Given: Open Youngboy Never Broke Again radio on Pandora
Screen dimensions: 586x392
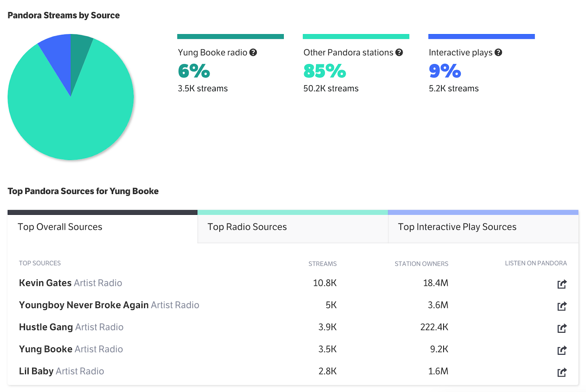Looking at the screenshot, I should tap(562, 306).
